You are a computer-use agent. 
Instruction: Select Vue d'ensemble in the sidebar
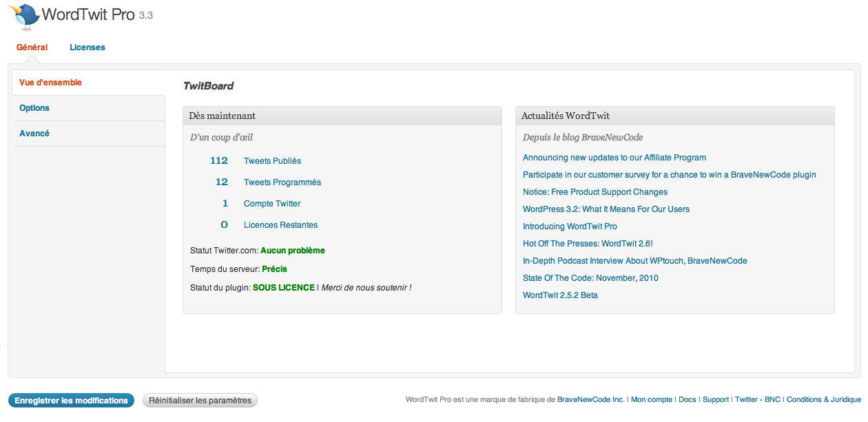pyautogui.click(x=89, y=83)
